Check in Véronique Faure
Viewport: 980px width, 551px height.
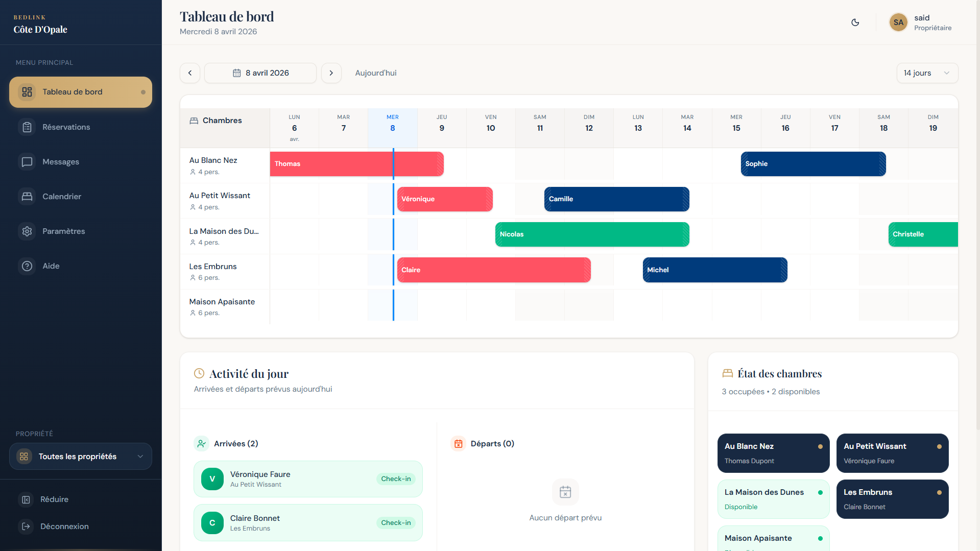[x=396, y=478]
